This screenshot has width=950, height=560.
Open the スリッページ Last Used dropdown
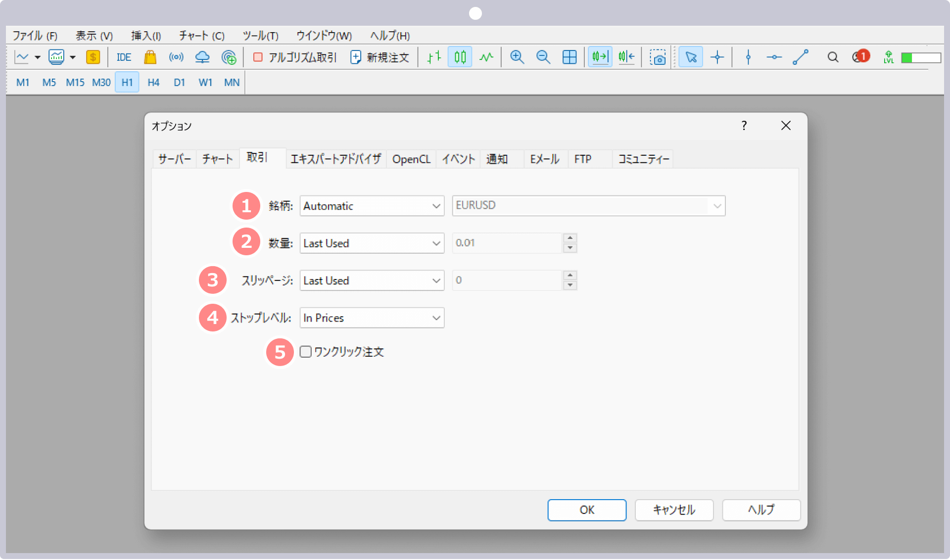372,280
